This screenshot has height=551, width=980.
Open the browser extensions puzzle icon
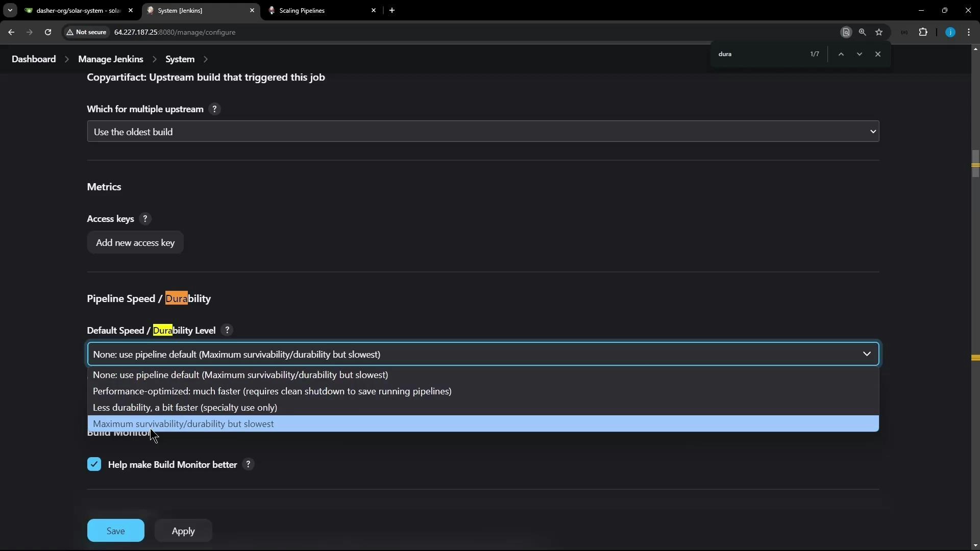click(x=923, y=32)
